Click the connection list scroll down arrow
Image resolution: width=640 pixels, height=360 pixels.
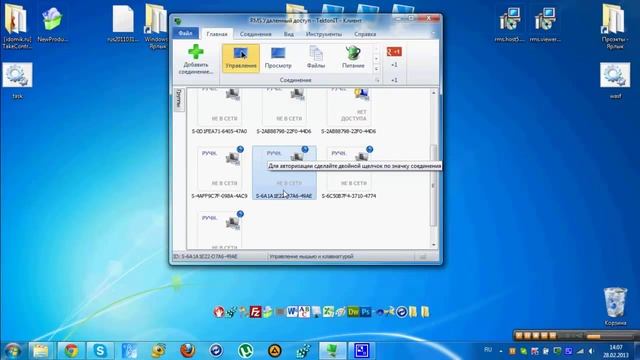click(x=433, y=245)
